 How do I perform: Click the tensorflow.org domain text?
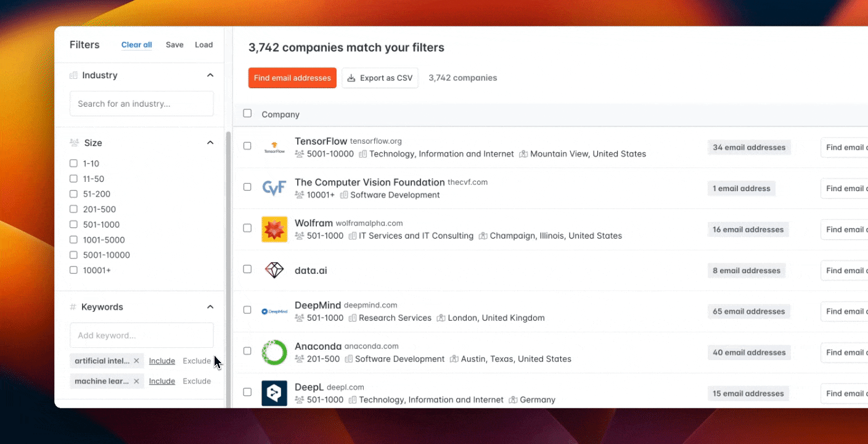coord(376,142)
